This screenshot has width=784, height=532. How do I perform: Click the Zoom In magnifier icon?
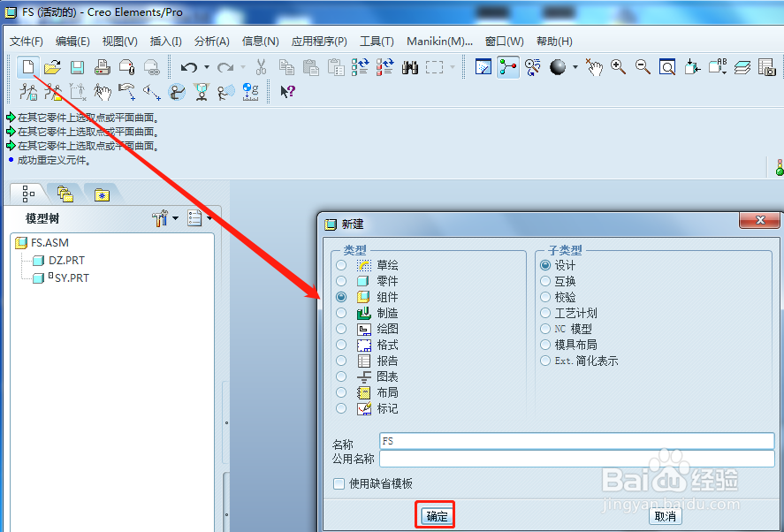pyautogui.click(x=619, y=67)
